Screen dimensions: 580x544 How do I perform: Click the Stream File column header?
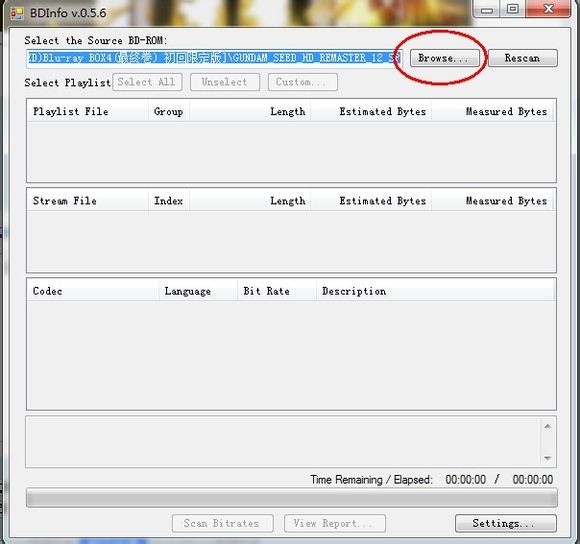[88, 201]
